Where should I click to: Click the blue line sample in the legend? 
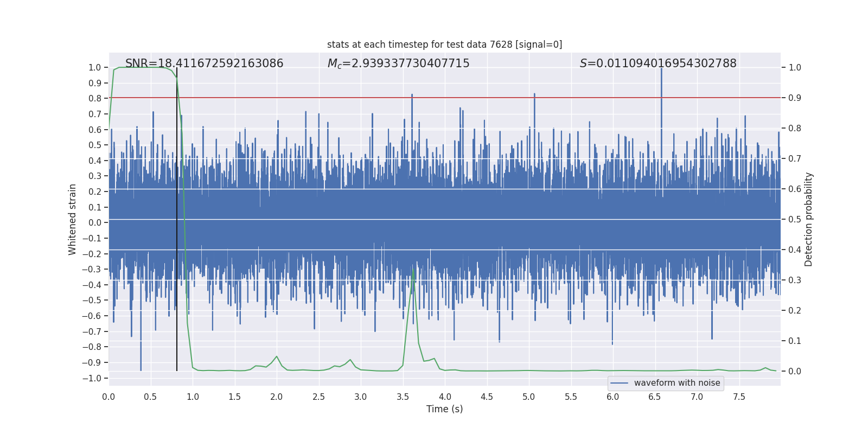click(x=619, y=383)
